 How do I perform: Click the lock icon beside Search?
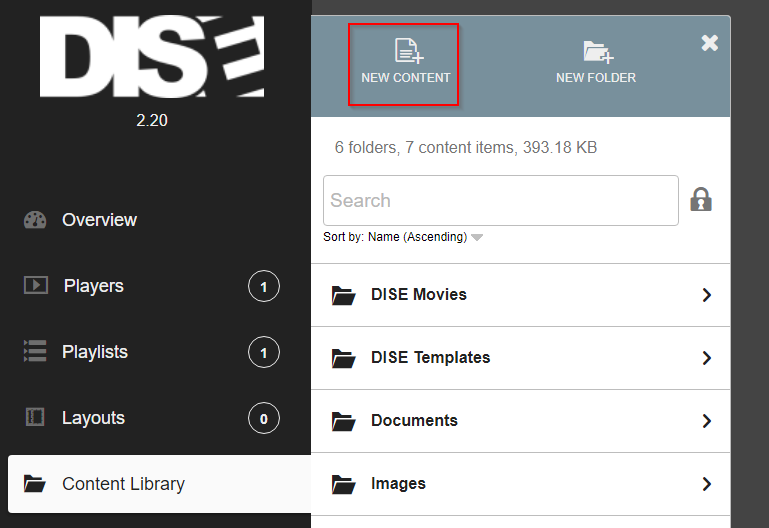(701, 200)
